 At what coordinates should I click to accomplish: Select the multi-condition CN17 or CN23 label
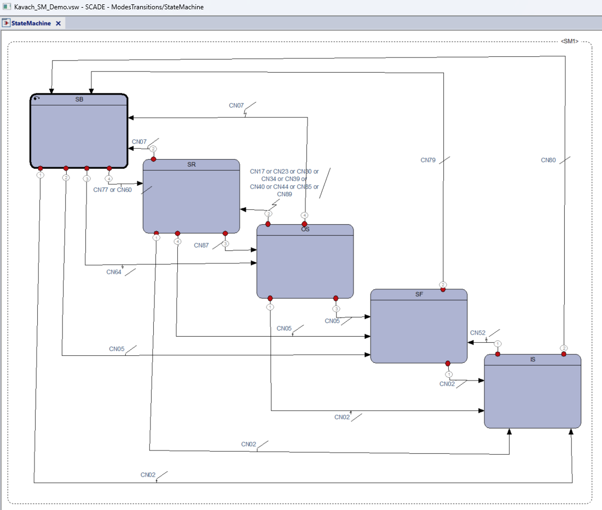click(284, 182)
